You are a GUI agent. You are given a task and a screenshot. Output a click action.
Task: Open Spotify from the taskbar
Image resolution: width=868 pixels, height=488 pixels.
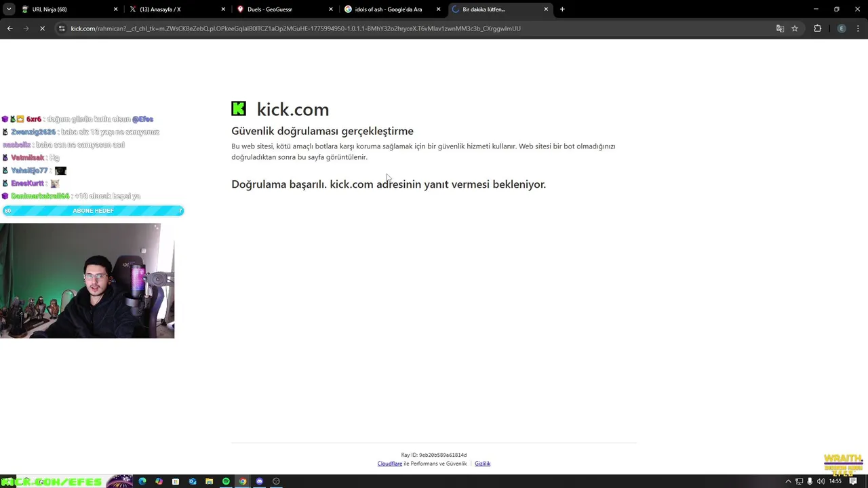tap(226, 481)
